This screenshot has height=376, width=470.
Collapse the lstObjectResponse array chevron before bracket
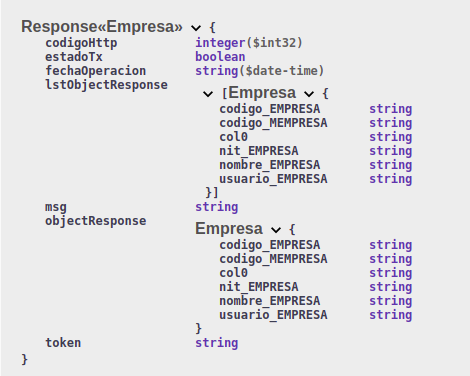pos(208,94)
